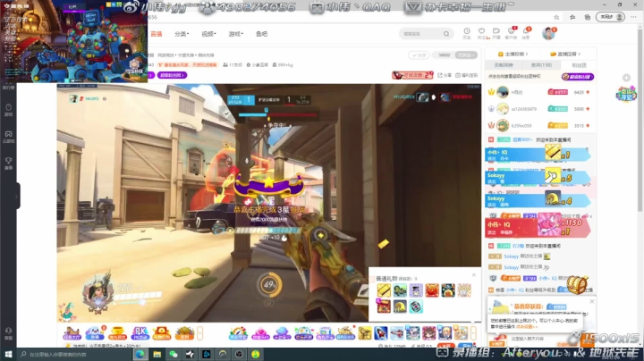Screen dimensions: 644x361
Task: Open File Explorer from the taskbar
Action: [x=157, y=354]
